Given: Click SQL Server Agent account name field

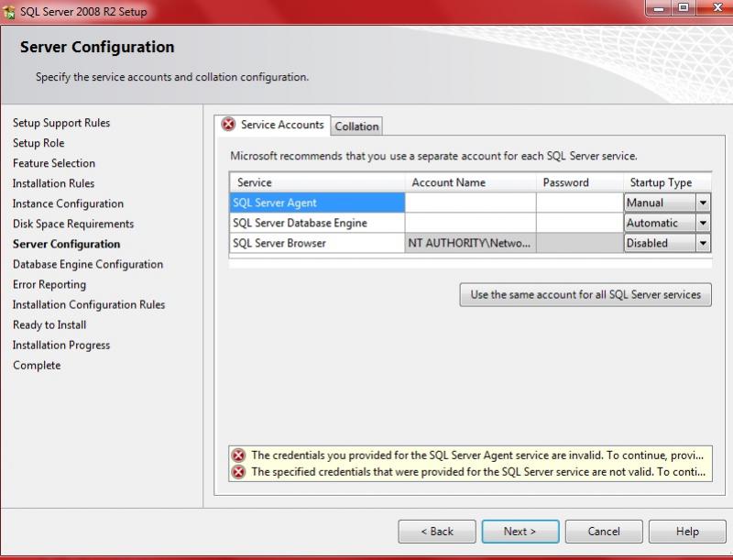Looking at the screenshot, I should coord(470,203).
